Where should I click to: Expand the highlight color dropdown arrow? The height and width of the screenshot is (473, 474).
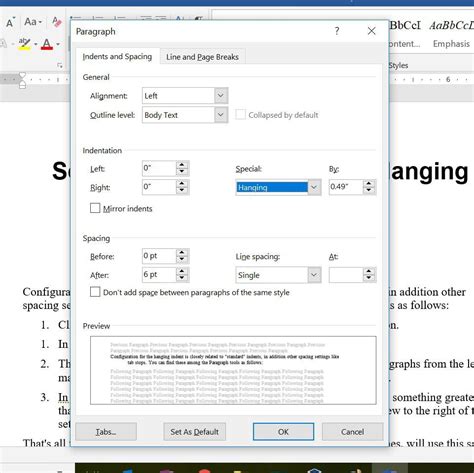36,44
